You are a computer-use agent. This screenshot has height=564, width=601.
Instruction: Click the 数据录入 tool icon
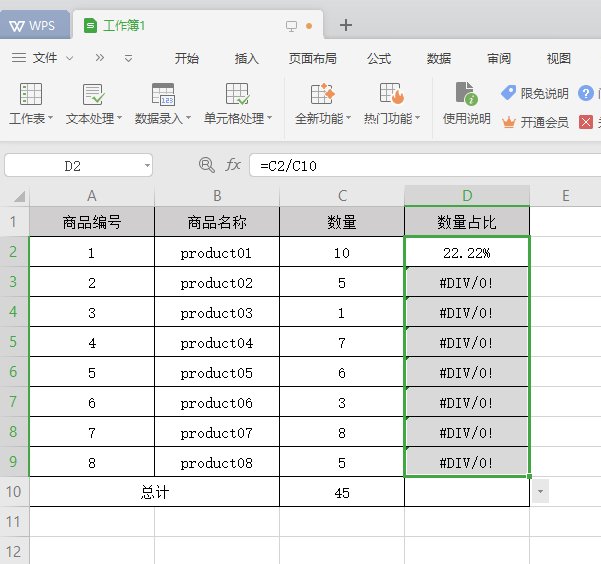pos(163,94)
